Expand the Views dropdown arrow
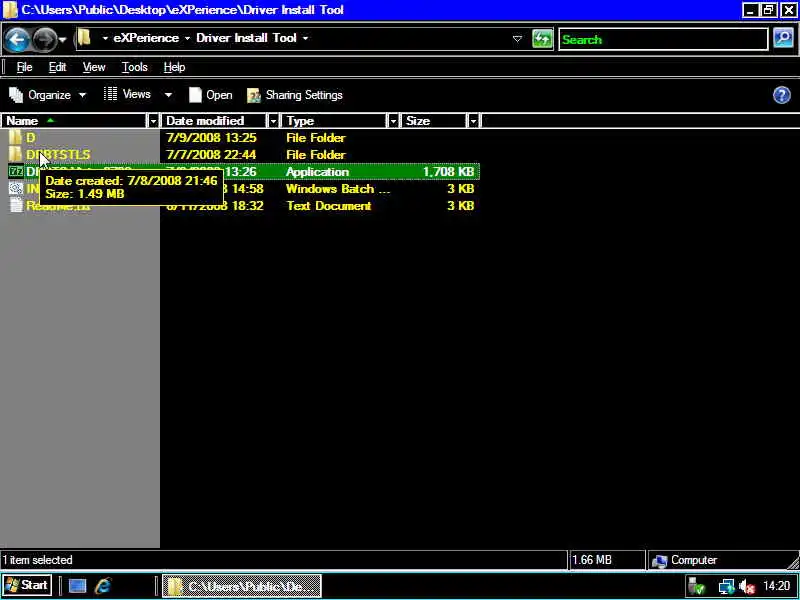800x600 pixels. [168, 95]
